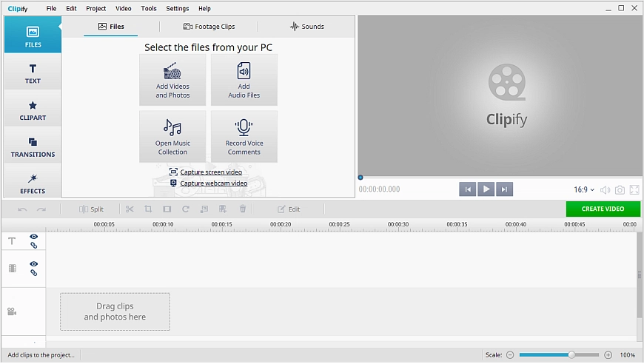Open the Project menu

96,8
